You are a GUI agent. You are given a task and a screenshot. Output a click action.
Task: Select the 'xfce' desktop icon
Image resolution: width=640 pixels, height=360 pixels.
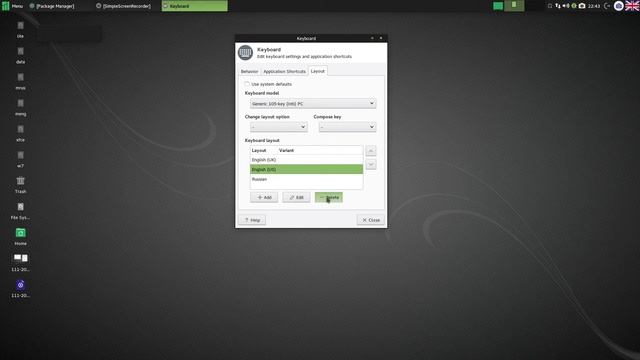20,133
